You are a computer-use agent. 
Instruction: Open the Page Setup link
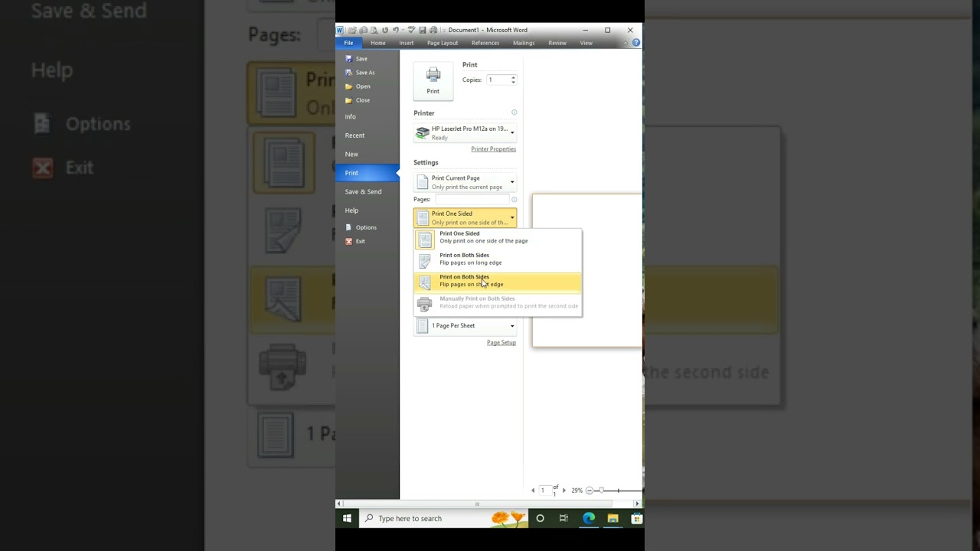point(501,343)
